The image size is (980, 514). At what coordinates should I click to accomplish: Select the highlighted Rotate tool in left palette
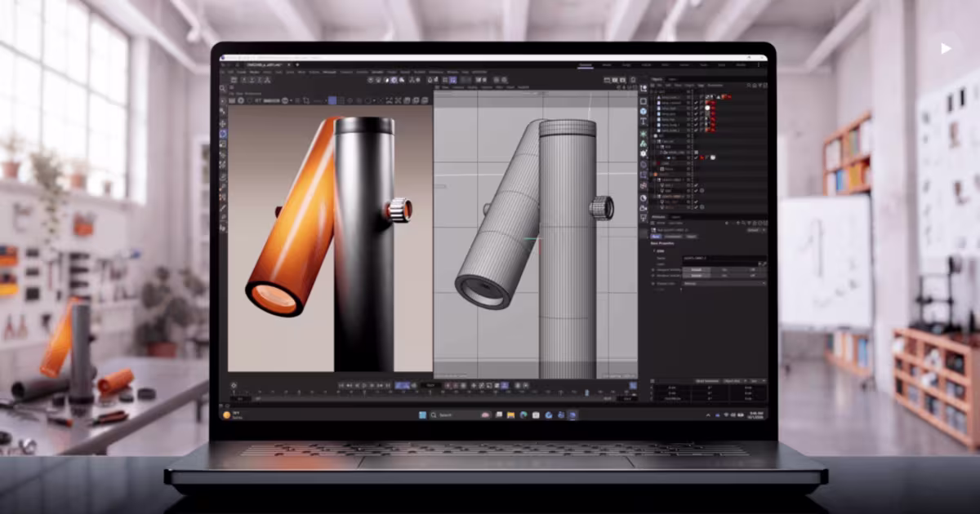click(223, 134)
